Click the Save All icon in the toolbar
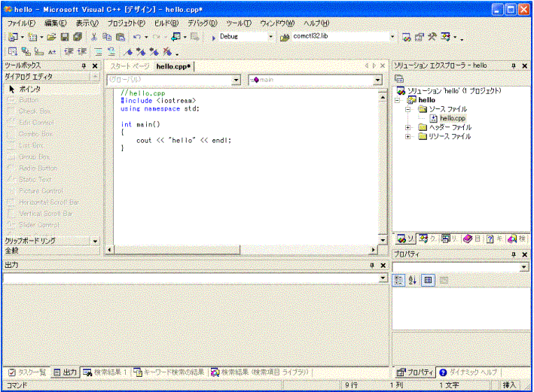The width and height of the screenshot is (534, 392). click(77, 36)
